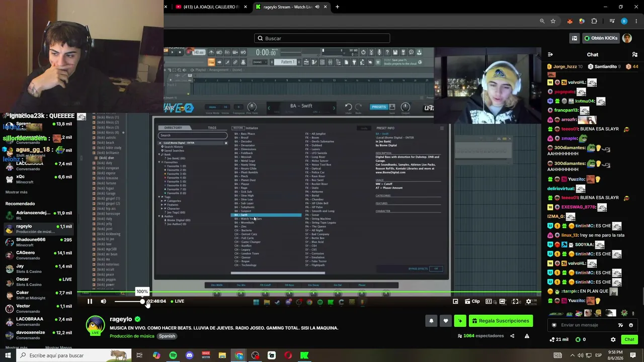
Task: Open chat users list icon
Action: tap(634, 54)
